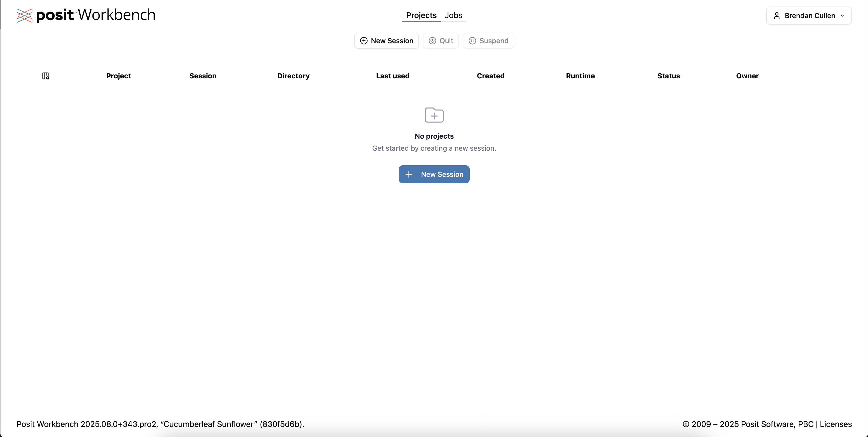868x437 pixels.
Task: Switch to the Projects tab
Action: pos(421,15)
